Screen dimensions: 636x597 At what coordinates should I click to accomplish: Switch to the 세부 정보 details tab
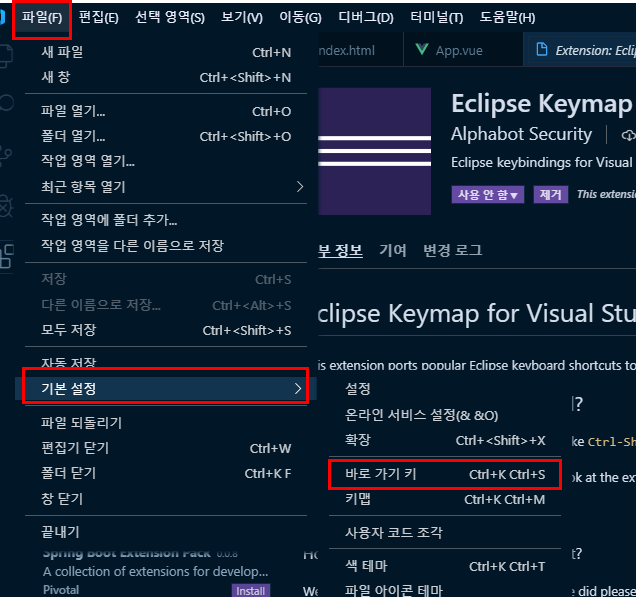(x=340, y=250)
